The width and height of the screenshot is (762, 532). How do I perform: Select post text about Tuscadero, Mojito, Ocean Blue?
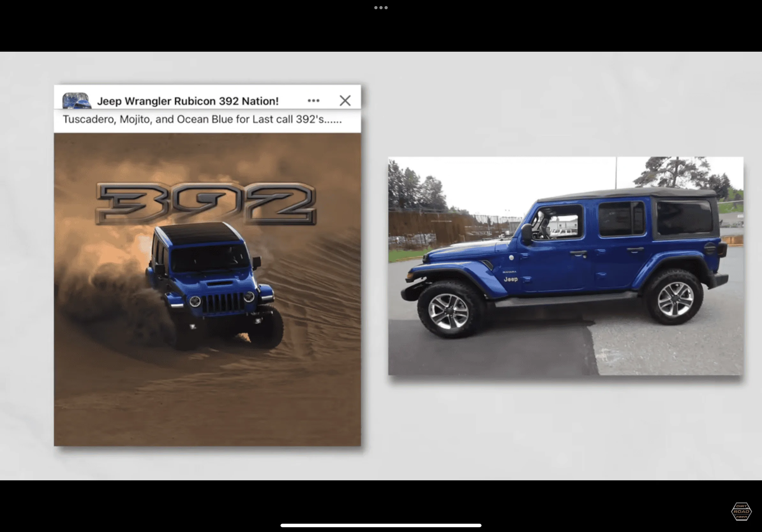click(x=202, y=119)
